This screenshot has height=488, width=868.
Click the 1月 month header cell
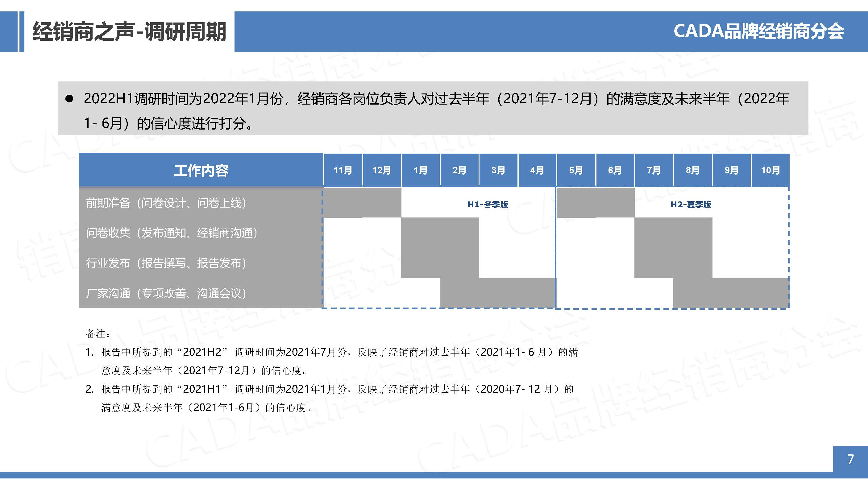420,170
